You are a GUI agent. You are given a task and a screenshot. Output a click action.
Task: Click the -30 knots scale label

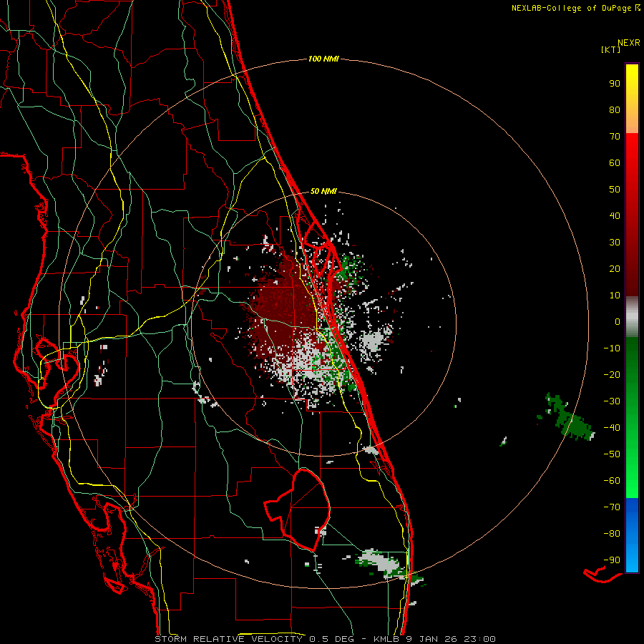tap(612, 401)
